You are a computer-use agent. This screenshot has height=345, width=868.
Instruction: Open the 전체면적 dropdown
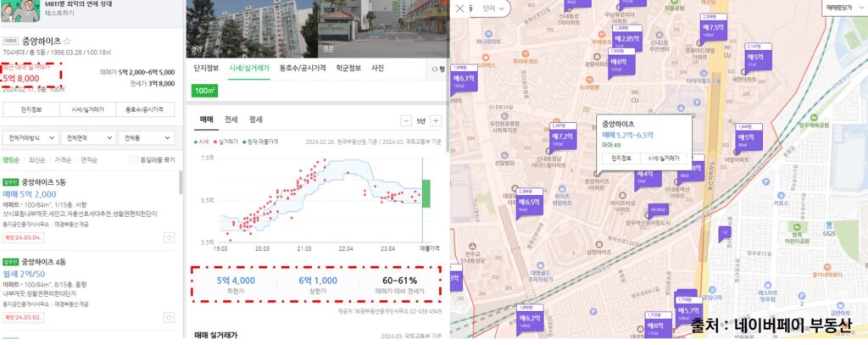88,138
